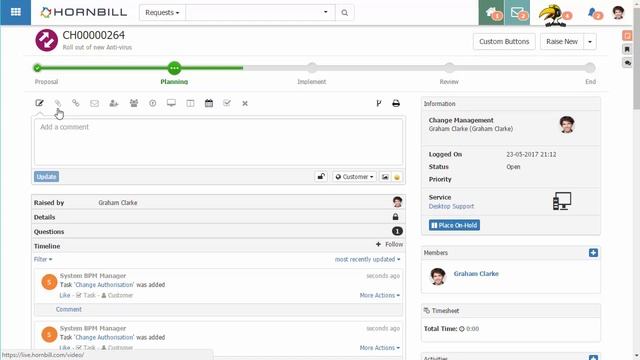The width and height of the screenshot is (640, 360).
Task: Select the monitor asset action icon
Action: pyautogui.click(x=171, y=103)
